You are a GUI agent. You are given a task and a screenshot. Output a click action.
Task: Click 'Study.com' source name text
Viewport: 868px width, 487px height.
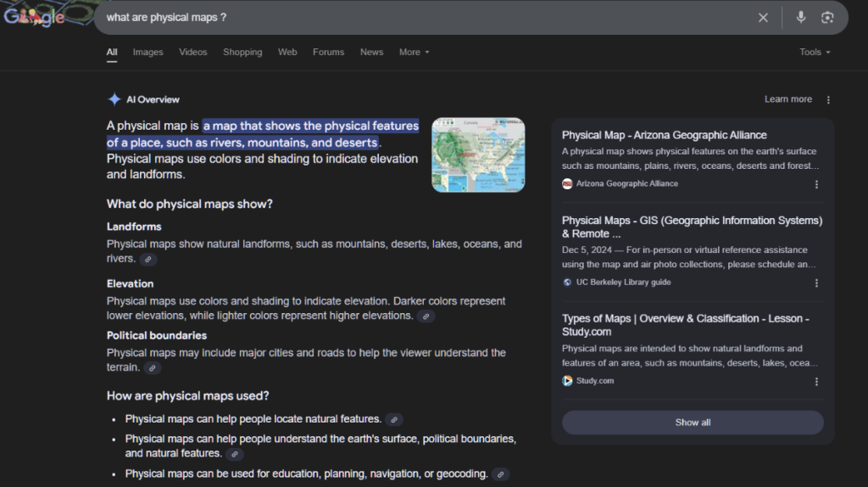(x=595, y=381)
